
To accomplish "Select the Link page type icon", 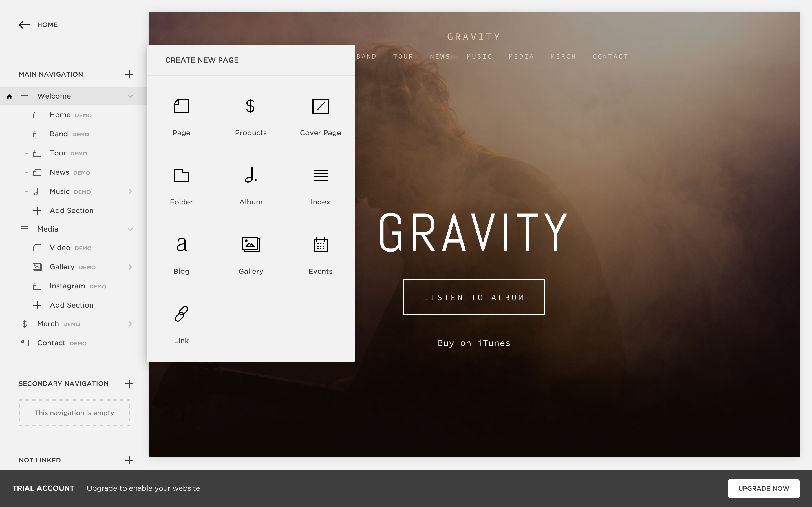I will (x=181, y=313).
